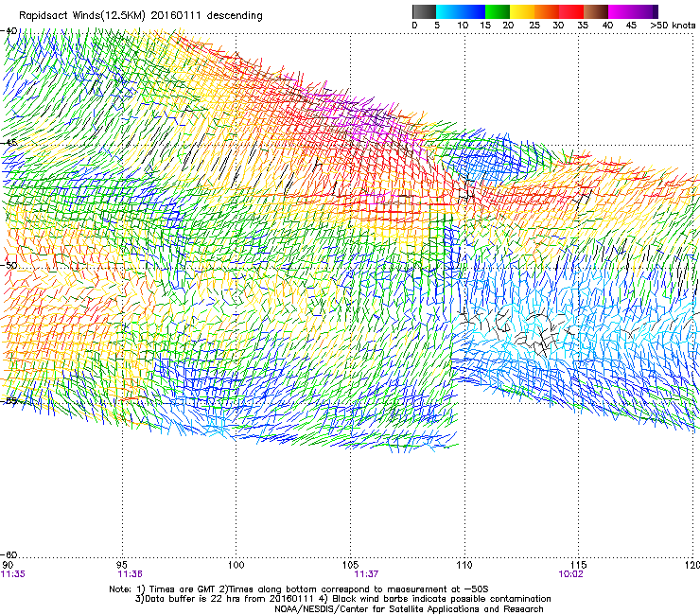Click the yellow 20-25 knots legend swatch
700x615 pixels.
[522, 11]
